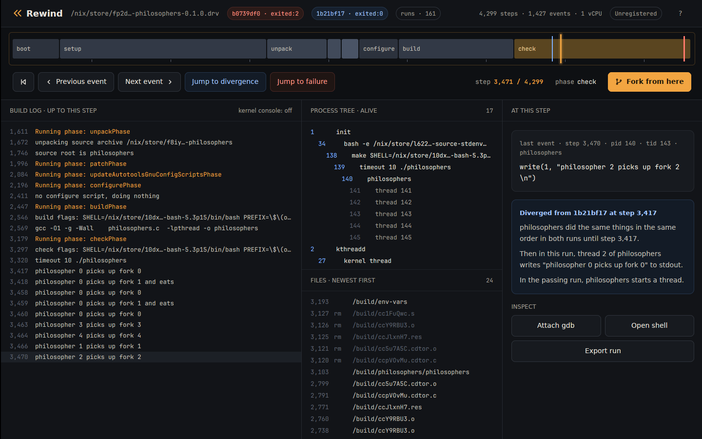The width and height of the screenshot is (702, 439).
Task: Click 'Diverged from 1b21bf17 at step 3,417' heading
Action: 588,213
